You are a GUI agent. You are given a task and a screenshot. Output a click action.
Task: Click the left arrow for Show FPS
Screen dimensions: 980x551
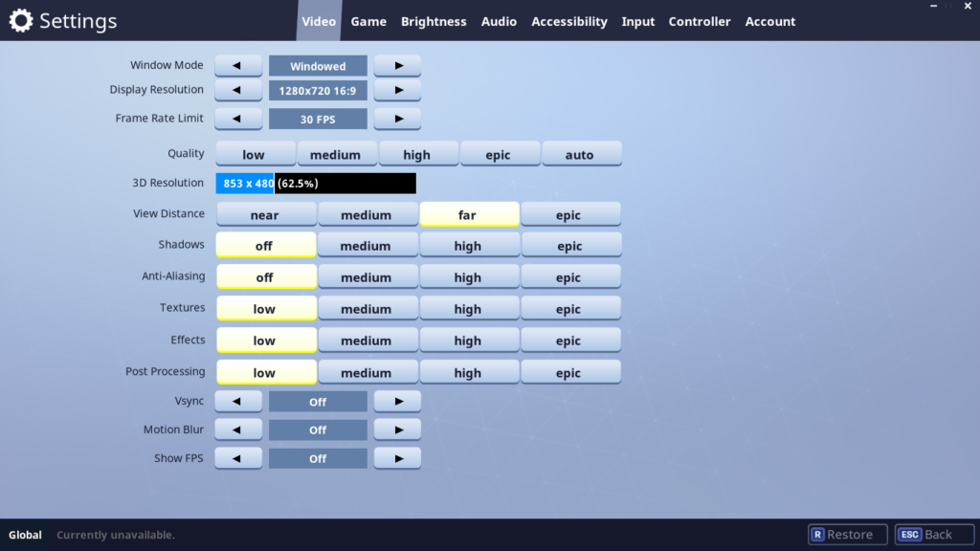[x=238, y=457]
